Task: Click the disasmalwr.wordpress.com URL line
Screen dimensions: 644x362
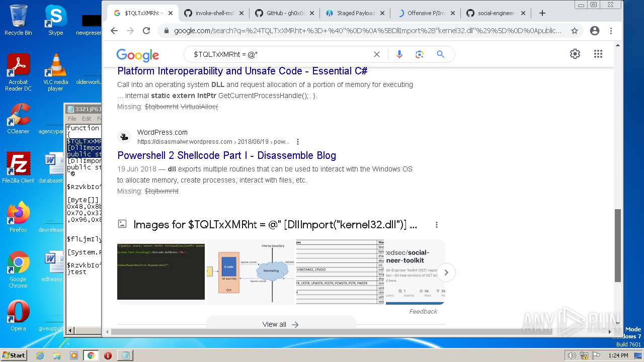Action: point(213,142)
